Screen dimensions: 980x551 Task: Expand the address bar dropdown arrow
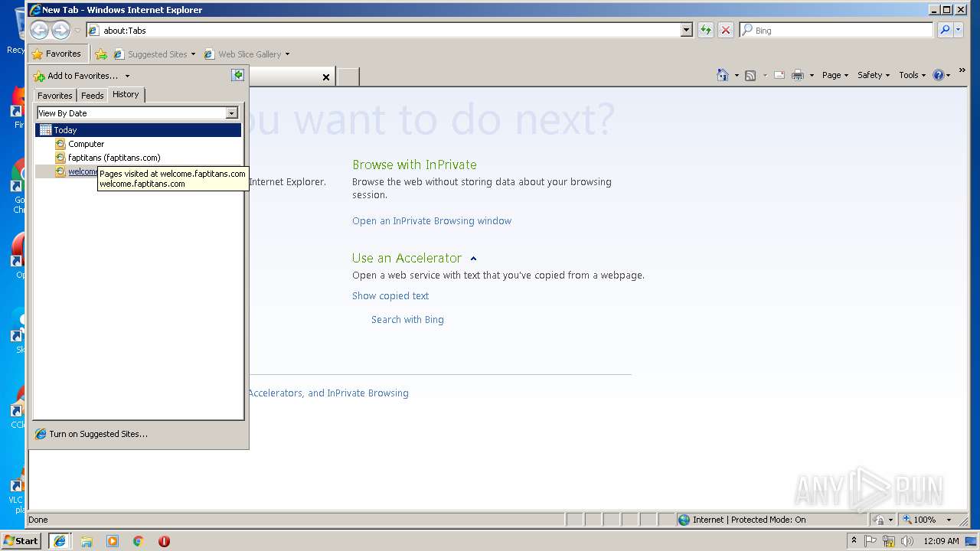tap(686, 30)
